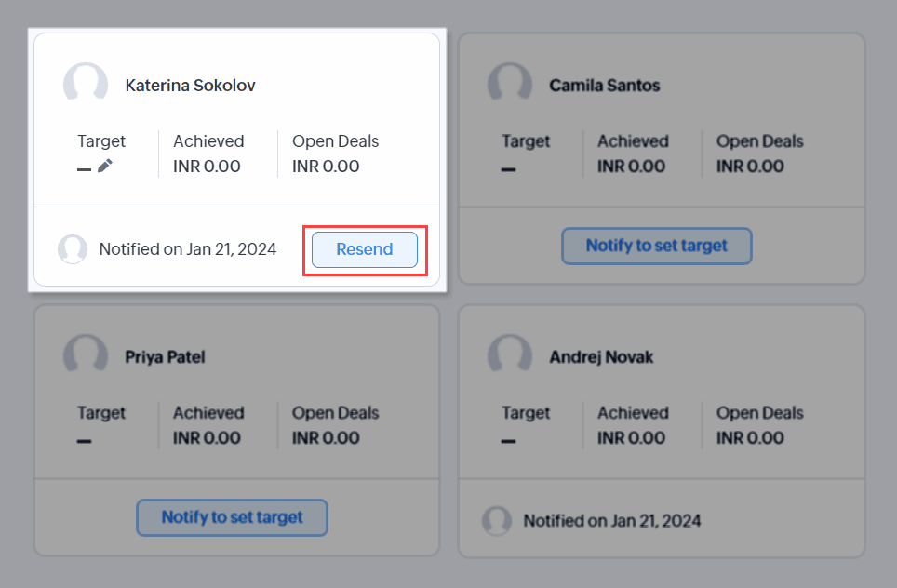Open Katerina Sokolov's name link
The height and width of the screenshot is (588, 897).
click(191, 86)
